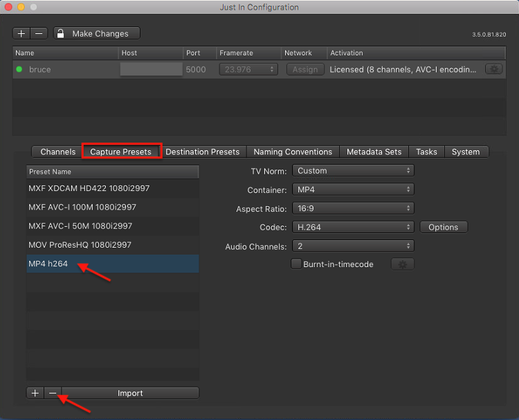Viewport: 519px width, 420px height.
Task: Switch to the Metadata Sets tab
Action: pyautogui.click(x=374, y=152)
